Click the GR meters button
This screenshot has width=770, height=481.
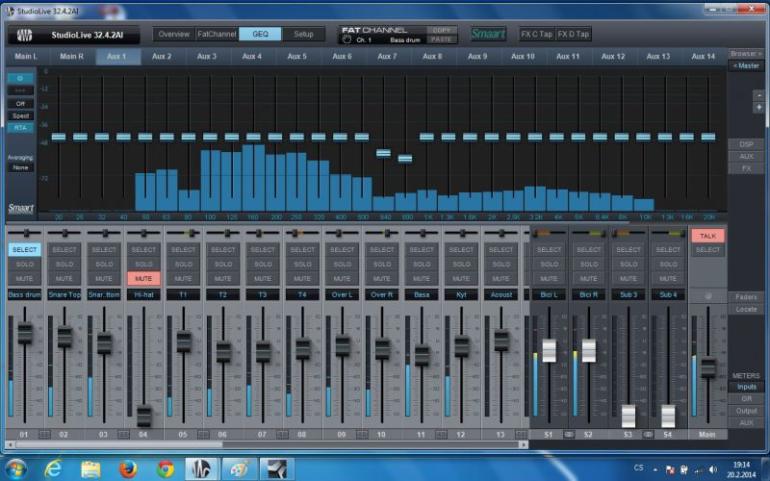click(746, 399)
